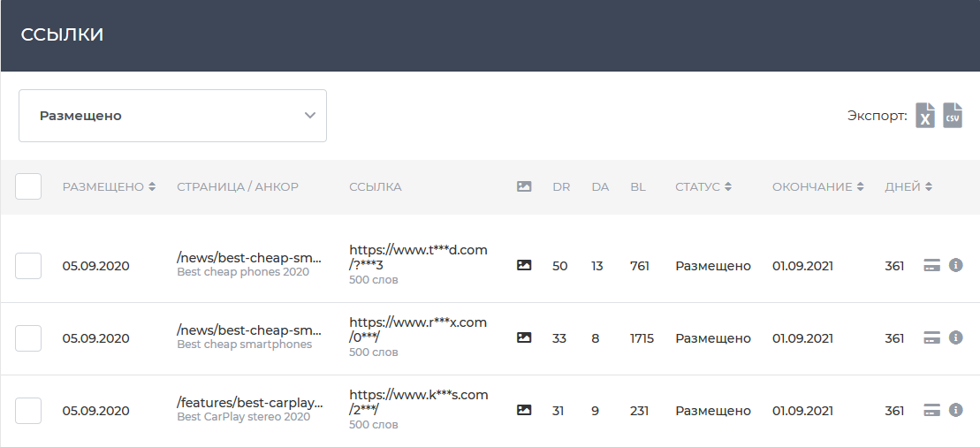The height and width of the screenshot is (447, 980).
Task: Open payment card icon for t***d.com row
Action: [931, 265]
